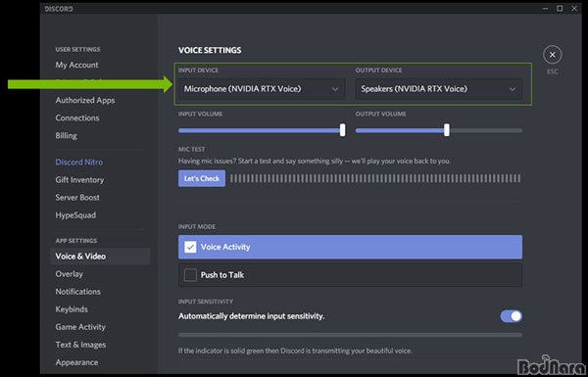
Task: Click the Let's Check mic test button
Action: click(202, 178)
